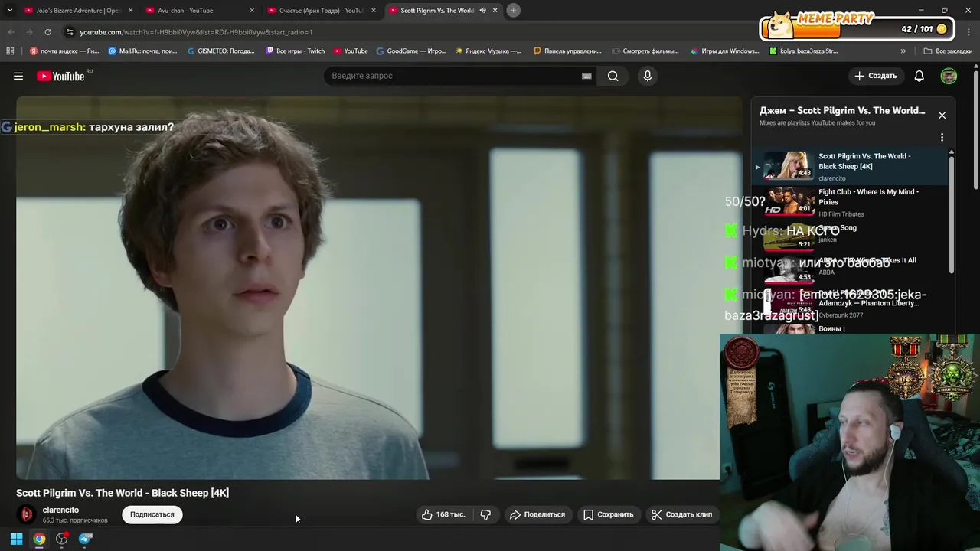Open the Панель управления bookmark

(x=567, y=51)
